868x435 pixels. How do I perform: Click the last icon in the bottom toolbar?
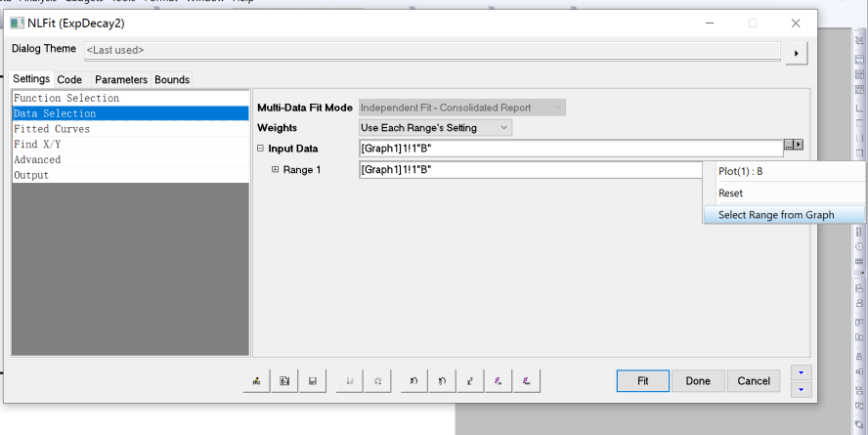(x=526, y=381)
